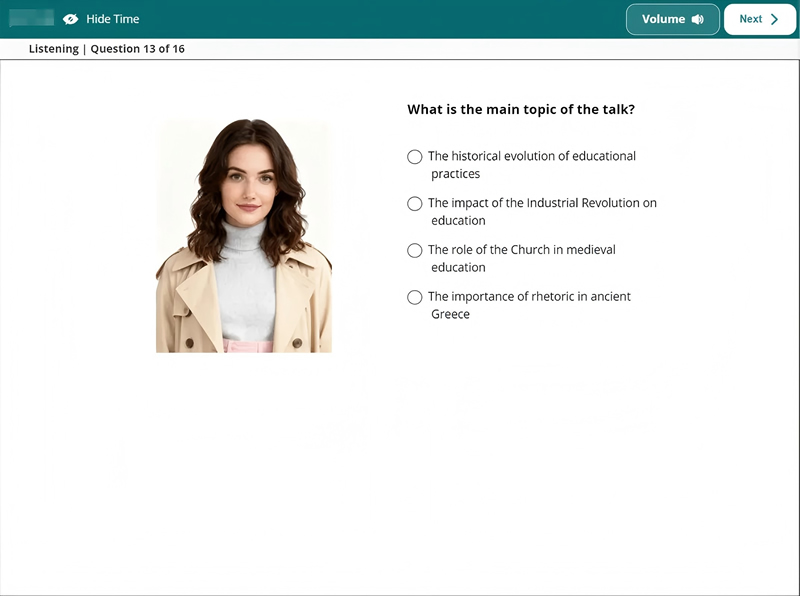Choose the Industrial Revolution radio button
The height and width of the screenshot is (596, 800).
pyautogui.click(x=415, y=204)
